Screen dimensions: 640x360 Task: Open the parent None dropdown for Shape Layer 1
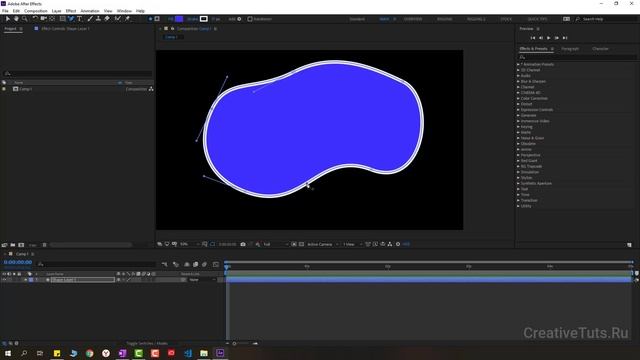click(202, 280)
